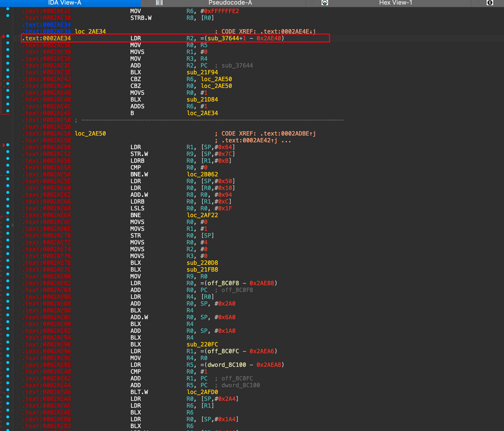Select the #0xFFFFFFE2 immediate value
Image resolution: width=504 pixels, height=431 pixels.
[220, 11]
